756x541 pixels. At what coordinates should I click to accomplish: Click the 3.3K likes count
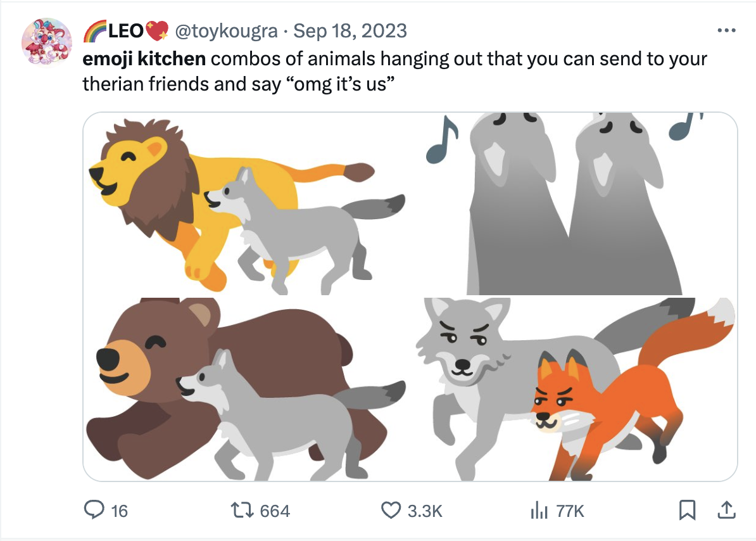tap(424, 511)
